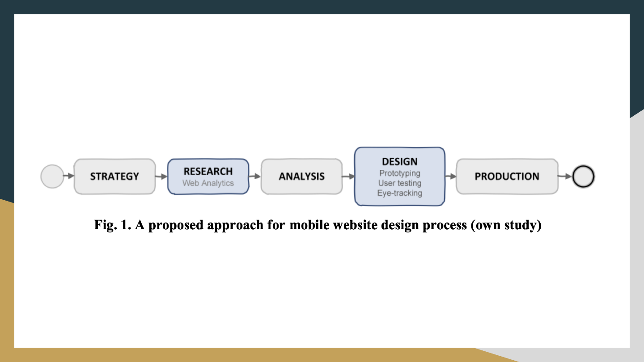
Task: Select the RESEARCH heading in the blue box
Action: pyautogui.click(x=208, y=171)
